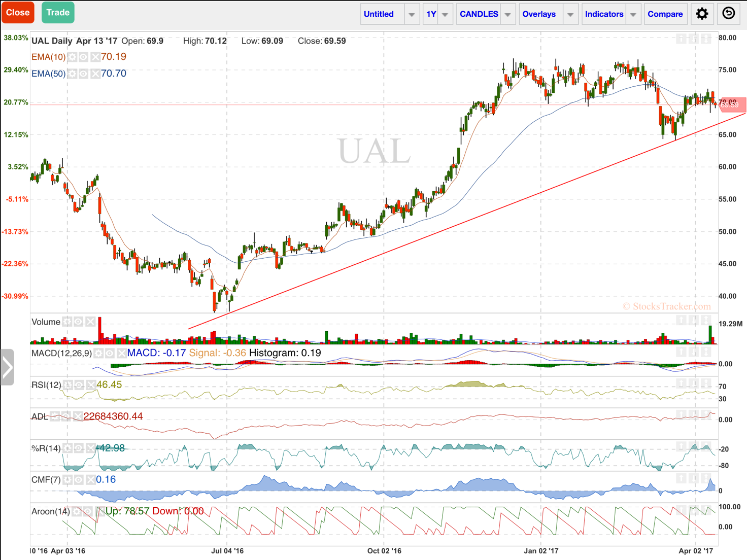Expand the left side panel arrow
The height and width of the screenshot is (560, 747).
tap(7, 367)
